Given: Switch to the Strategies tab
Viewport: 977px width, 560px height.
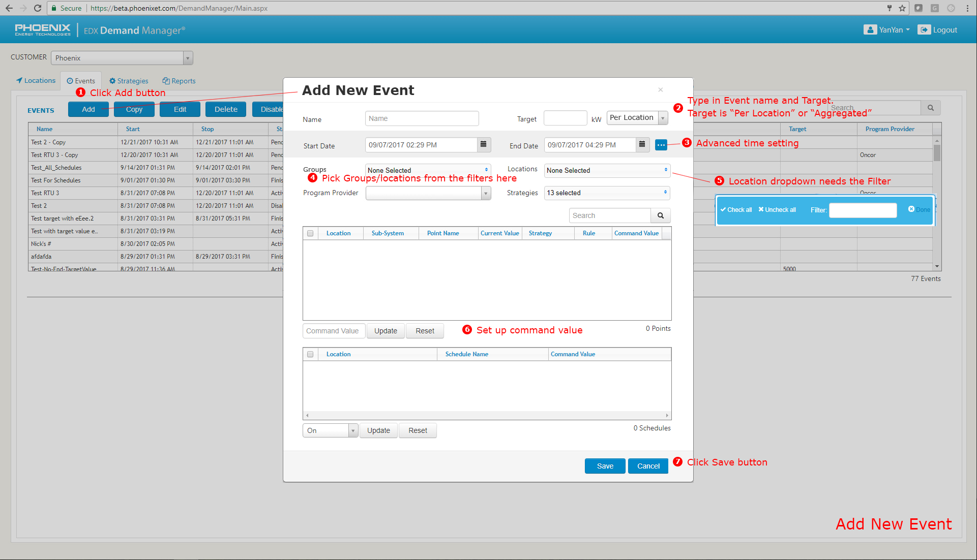Looking at the screenshot, I should (129, 81).
